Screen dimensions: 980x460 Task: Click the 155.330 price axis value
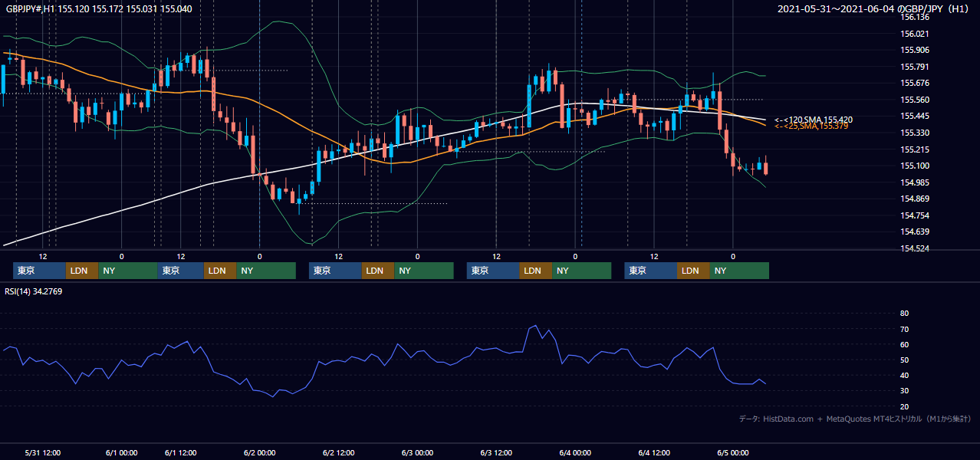[915, 133]
